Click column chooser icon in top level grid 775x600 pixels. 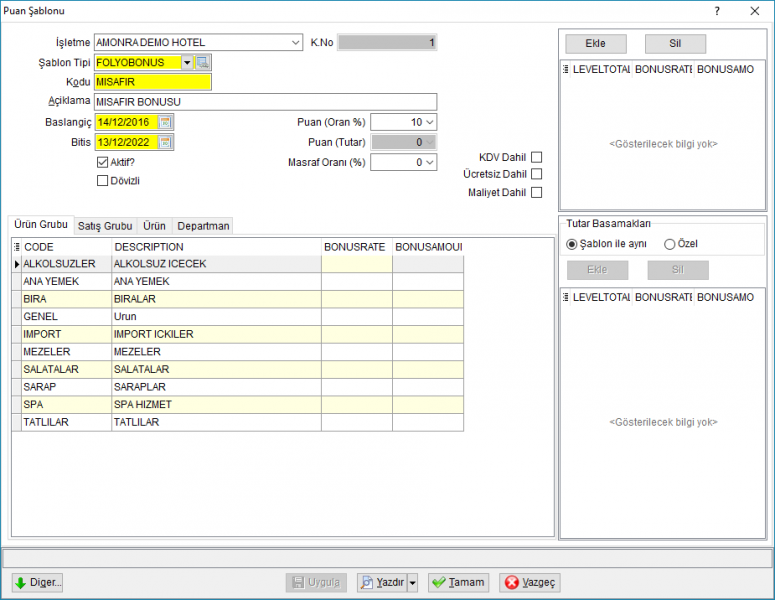pos(565,69)
